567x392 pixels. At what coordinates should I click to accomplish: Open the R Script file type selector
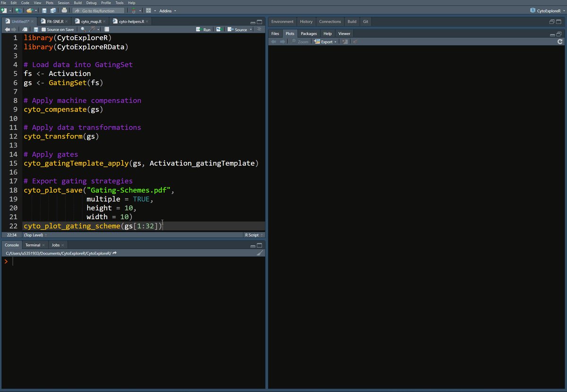coord(253,235)
